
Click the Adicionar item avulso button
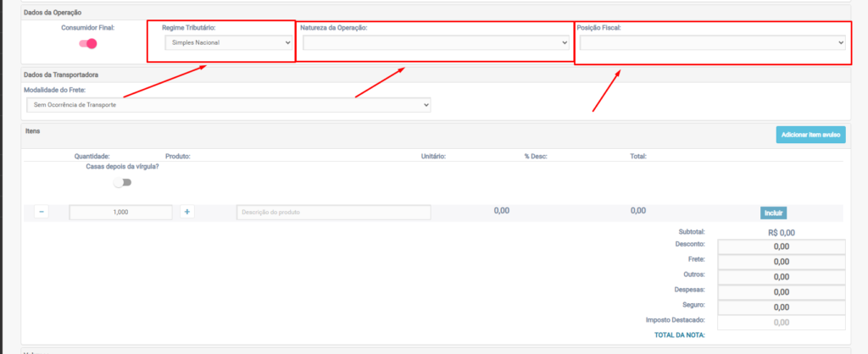(810, 135)
